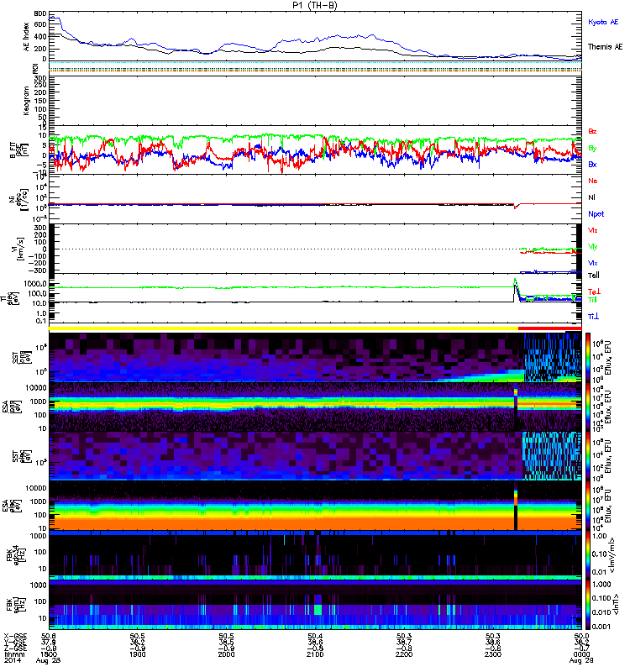Select the 0000 time tick label
This screenshot has height=672, width=630.
point(581,654)
